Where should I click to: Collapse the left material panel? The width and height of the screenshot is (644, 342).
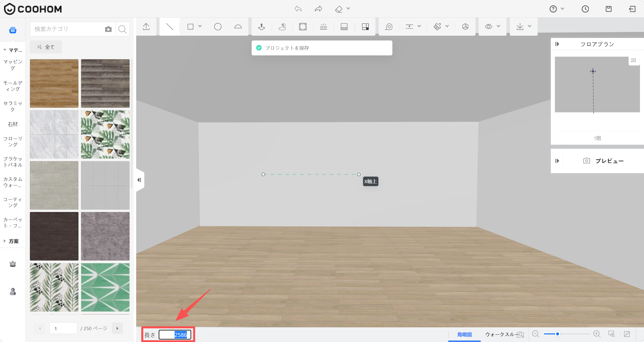[139, 180]
